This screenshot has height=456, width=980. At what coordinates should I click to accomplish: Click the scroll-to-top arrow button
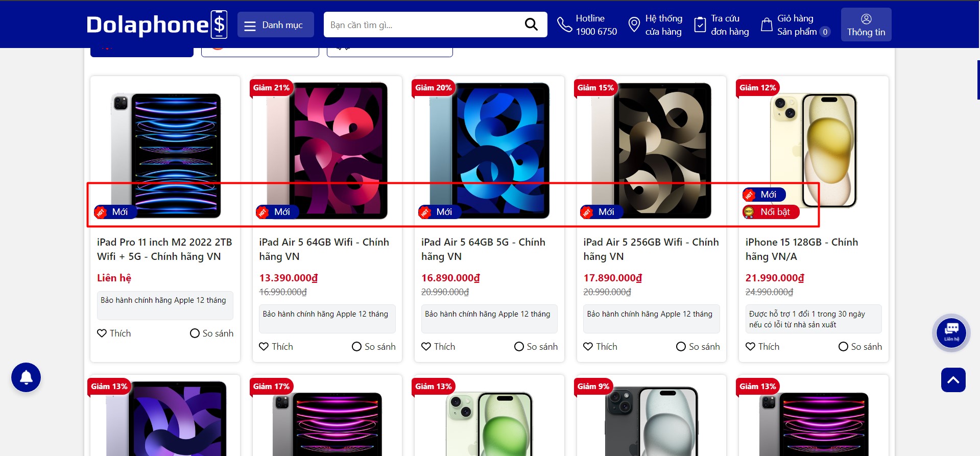pos(953,380)
